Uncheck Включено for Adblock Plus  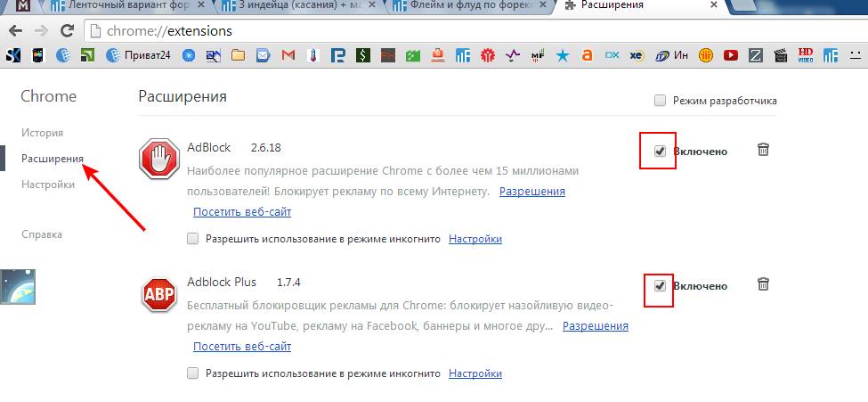tap(660, 285)
